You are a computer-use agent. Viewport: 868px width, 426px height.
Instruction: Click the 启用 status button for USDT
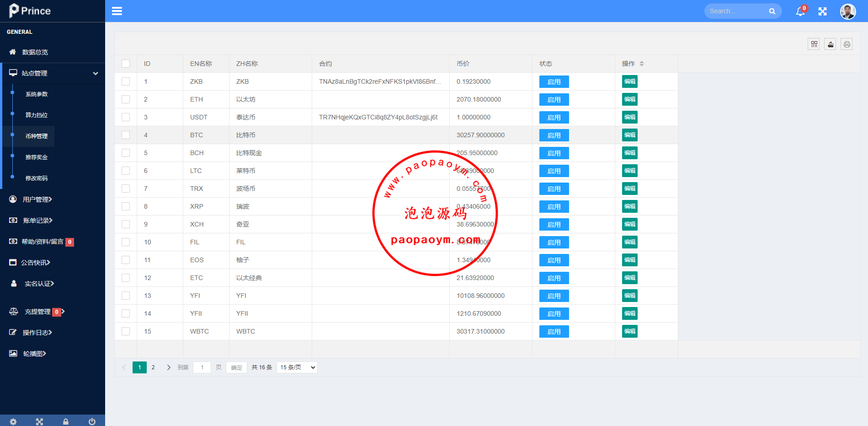[x=554, y=118]
